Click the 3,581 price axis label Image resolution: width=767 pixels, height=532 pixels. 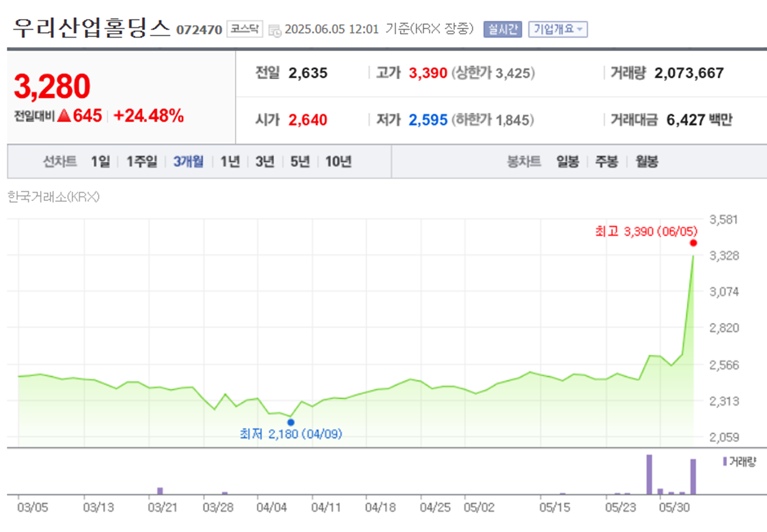click(724, 219)
